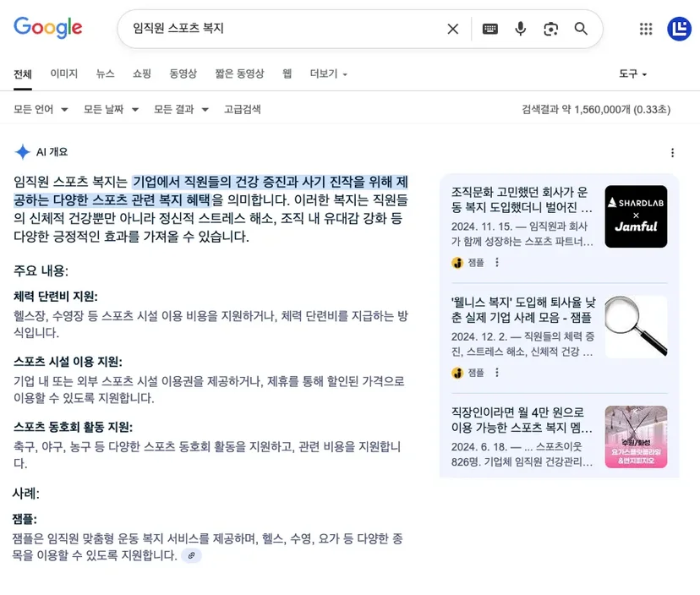Image resolution: width=700 pixels, height=595 pixels.
Task: Click the magnifying glass article thumbnail
Action: [636, 327]
